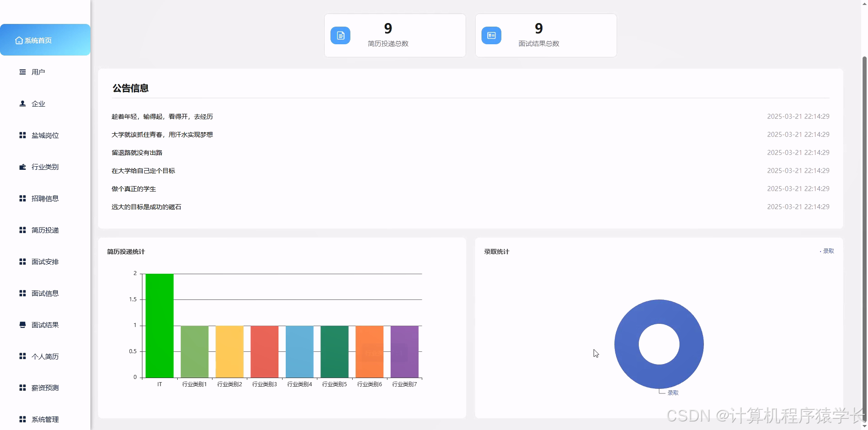Viewport: 868px width, 430px height.
Task: Open announcement 在大学给自己定个目标
Action: point(143,171)
